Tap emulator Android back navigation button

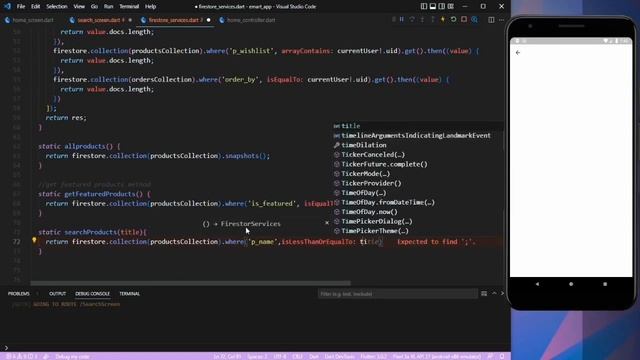(x=537, y=284)
